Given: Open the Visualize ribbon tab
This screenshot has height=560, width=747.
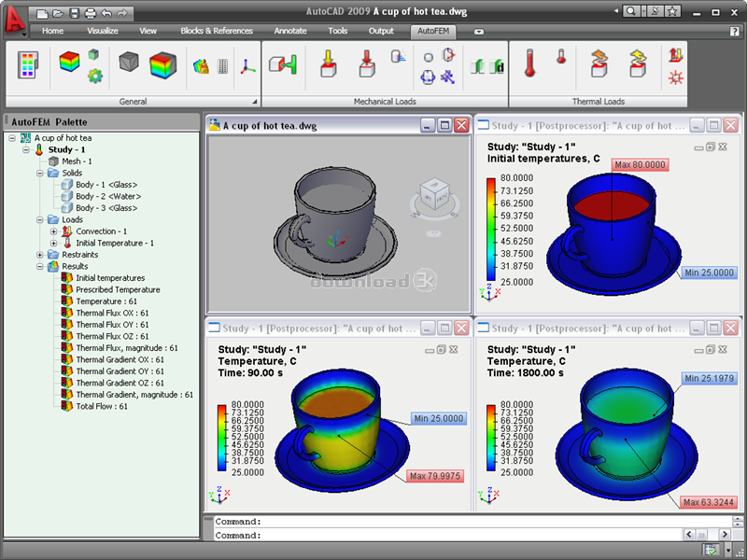Looking at the screenshot, I should 103,31.
